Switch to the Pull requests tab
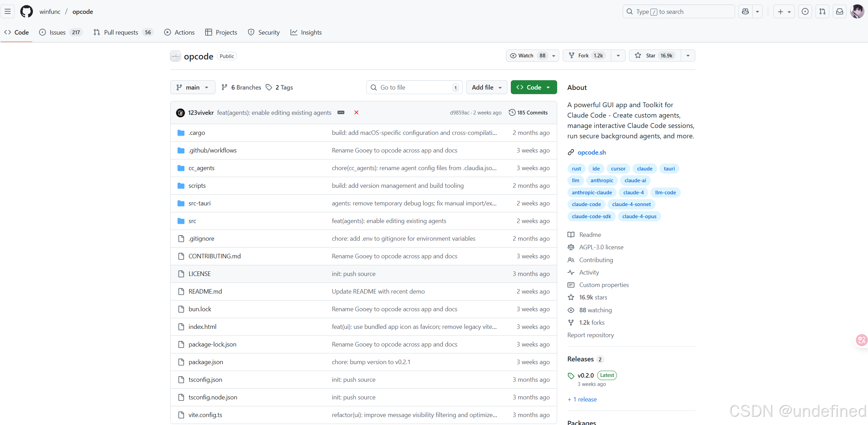The height and width of the screenshot is (425, 868). (123, 32)
